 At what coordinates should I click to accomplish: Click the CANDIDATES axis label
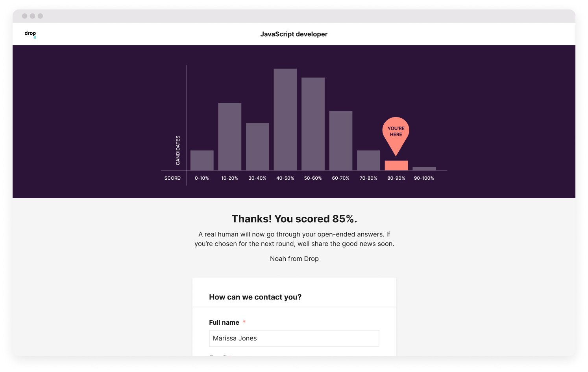(178, 151)
